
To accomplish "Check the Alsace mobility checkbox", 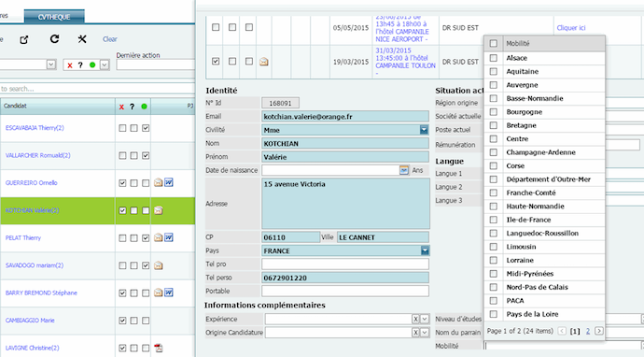I will pyautogui.click(x=494, y=58).
